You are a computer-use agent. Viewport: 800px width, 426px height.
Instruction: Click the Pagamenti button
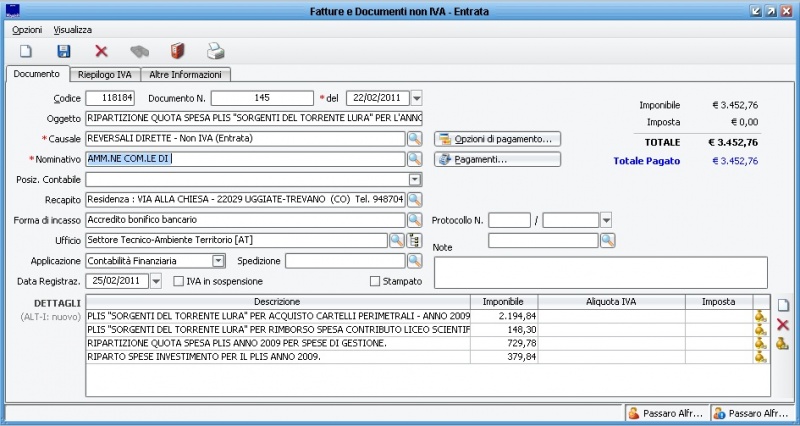[497, 159]
